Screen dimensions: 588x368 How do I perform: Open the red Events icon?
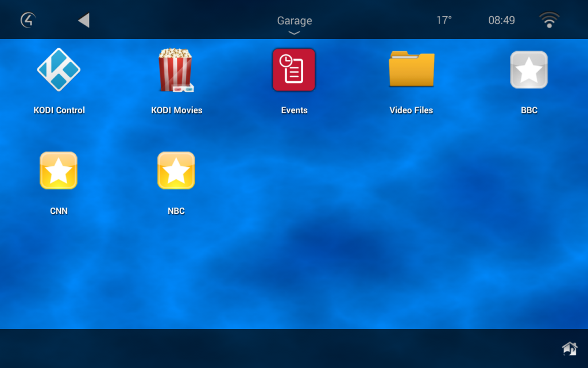294,70
